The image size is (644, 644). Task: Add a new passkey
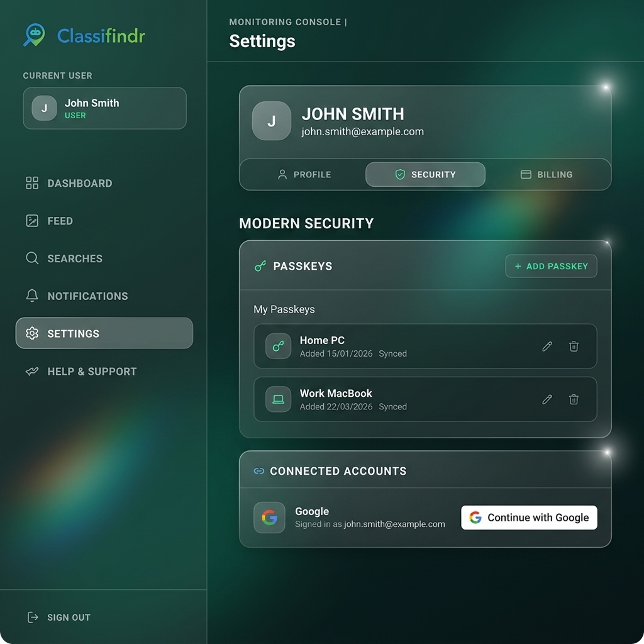551,266
